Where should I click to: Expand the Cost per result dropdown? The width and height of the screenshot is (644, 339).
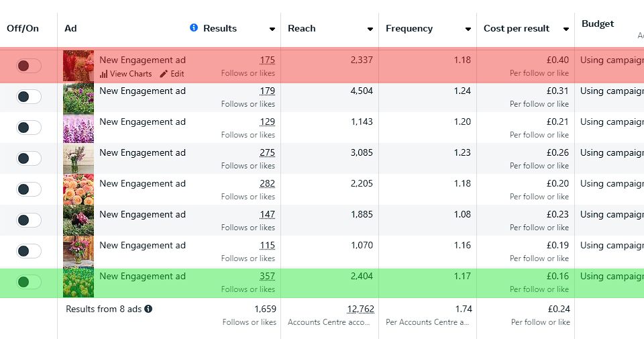point(566,29)
